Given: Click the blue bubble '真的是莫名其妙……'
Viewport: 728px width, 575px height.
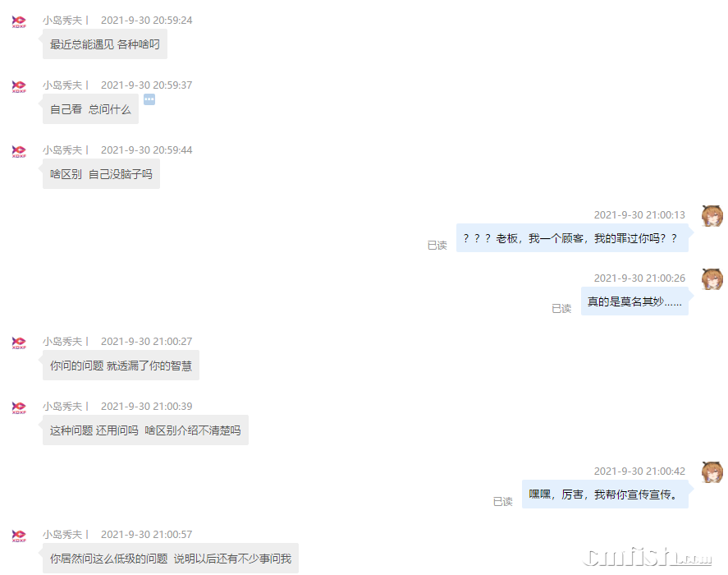Looking at the screenshot, I should [x=634, y=301].
